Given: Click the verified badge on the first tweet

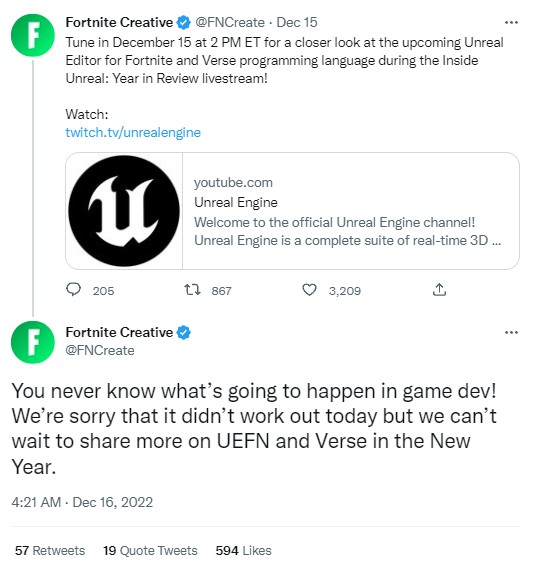Looking at the screenshot, I should pos(183,23).
